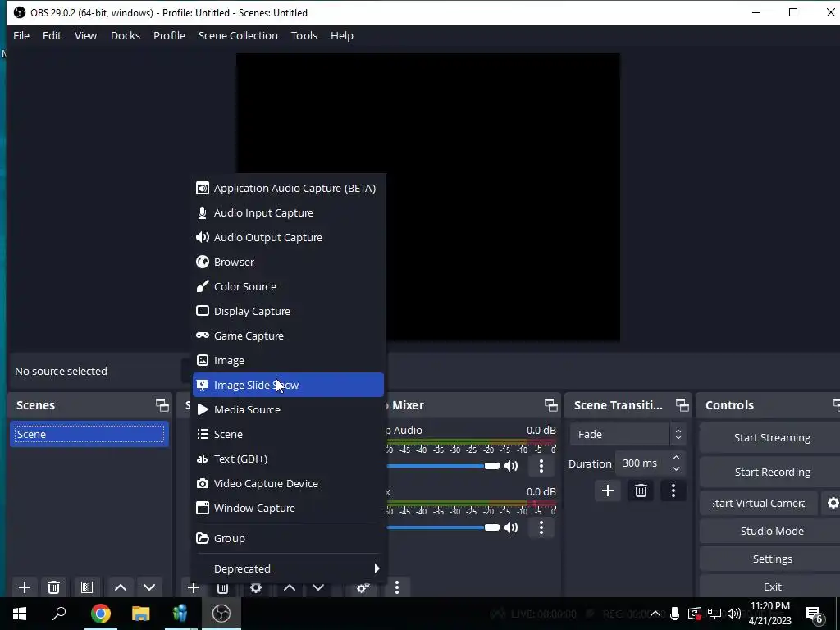Click Start Streaming
Viewport: 840px width, 630px height.
pyautogui.click(x=771, y=438)
